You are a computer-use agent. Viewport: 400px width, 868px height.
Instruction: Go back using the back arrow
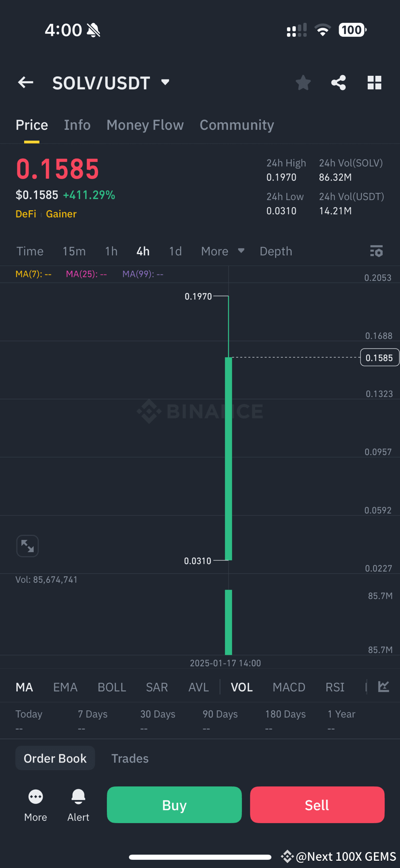tap(25, 82)
